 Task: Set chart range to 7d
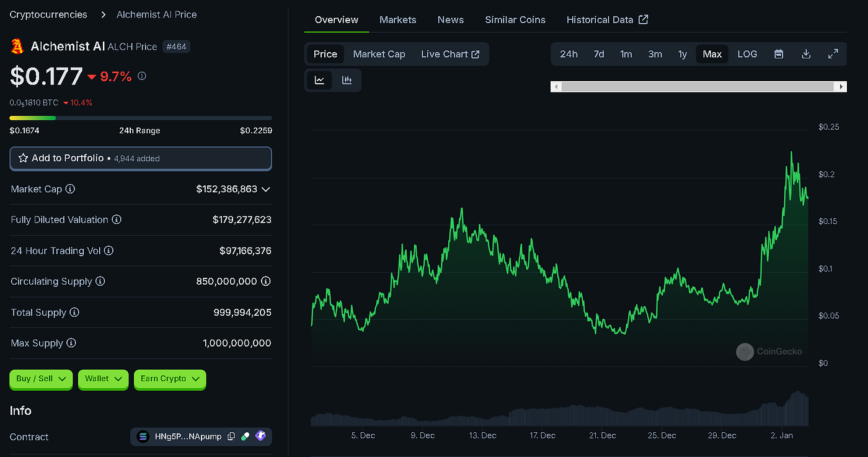(599, 54)
